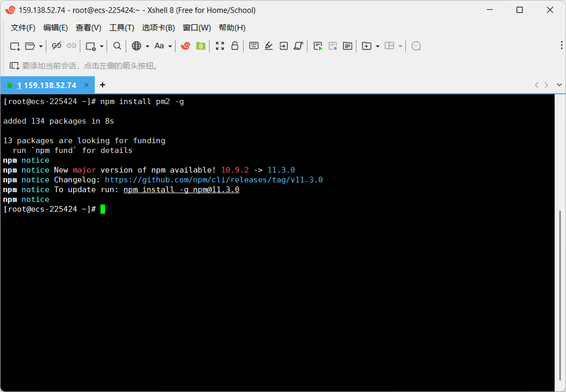Open the 帮助(H) menu
Viewport: 566px width, 392px height.
click(x=232, y=28)
